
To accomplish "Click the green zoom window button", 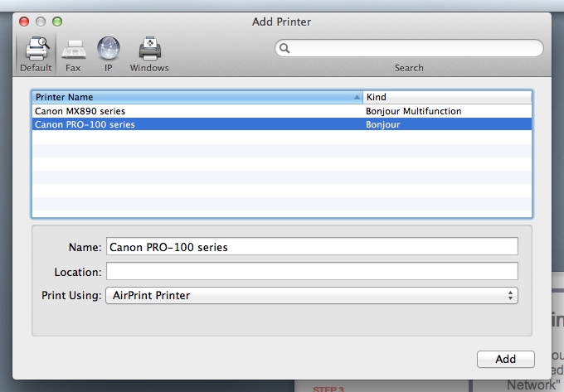I will [57, 21].
